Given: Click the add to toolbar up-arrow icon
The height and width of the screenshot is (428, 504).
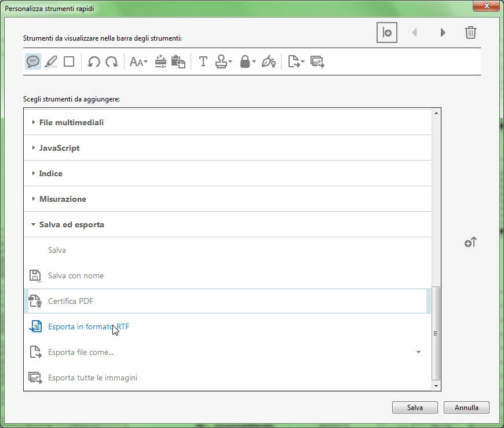Looking at the screenshot, I should (470, 242).
